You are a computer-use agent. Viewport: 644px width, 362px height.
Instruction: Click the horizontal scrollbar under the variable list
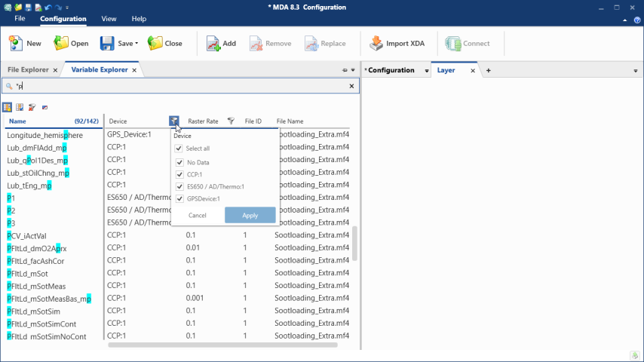coord(226,345)
